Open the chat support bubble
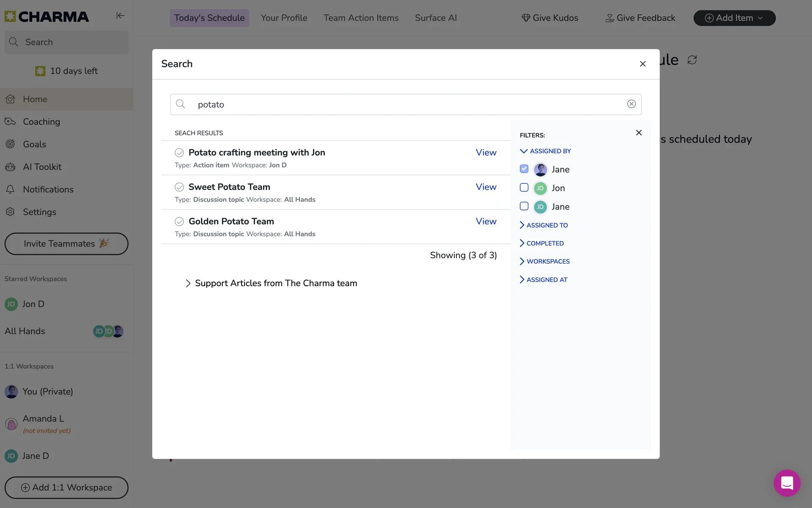The width and height of the screenshot is (812, 508). 787,483
